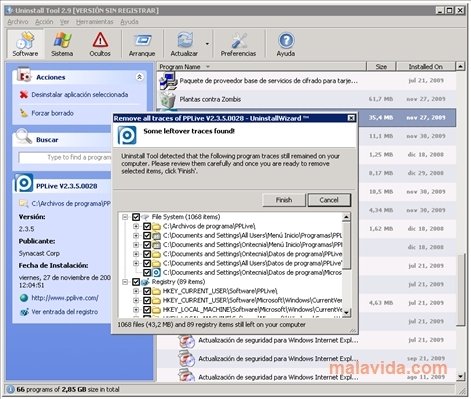This screenshot has width=471, height=399.
Task: Click the Registry tree node icon
Action: 145,282
